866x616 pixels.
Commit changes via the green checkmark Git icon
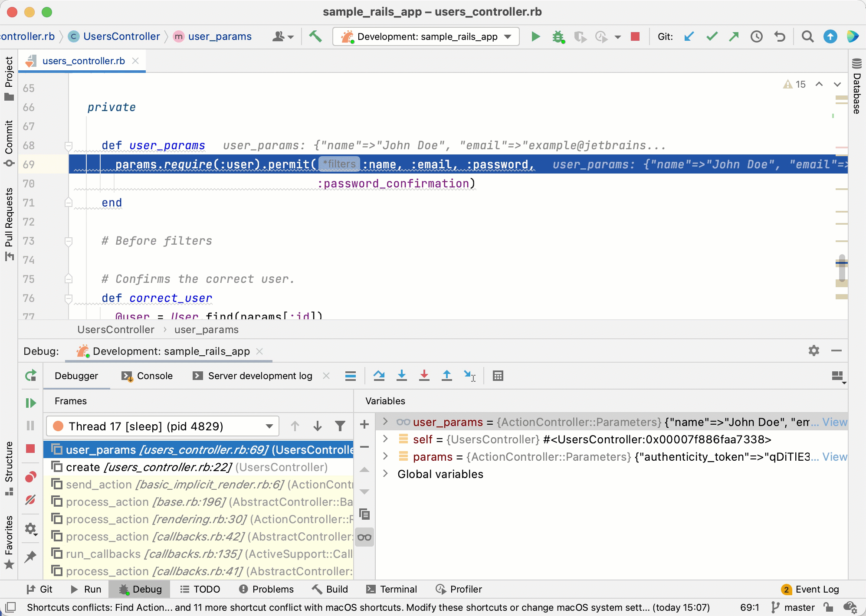click(711, 36)
